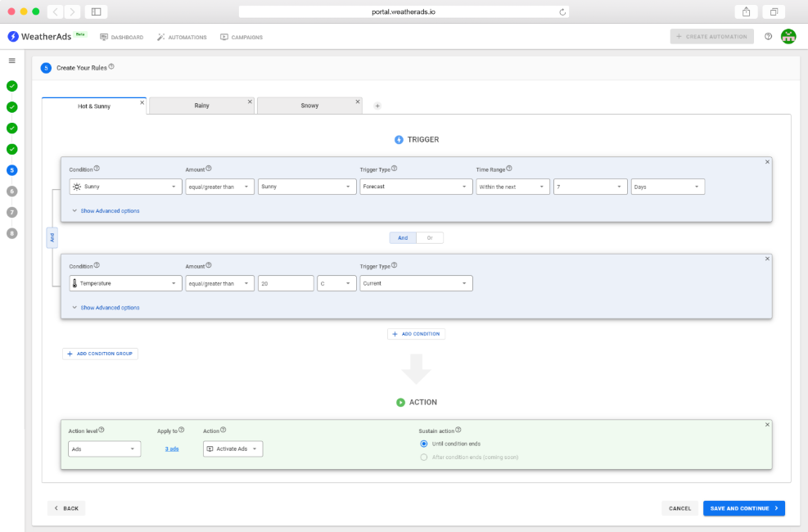
Task: Open the Campaigns menu item
Action: [x=241, y=37]
